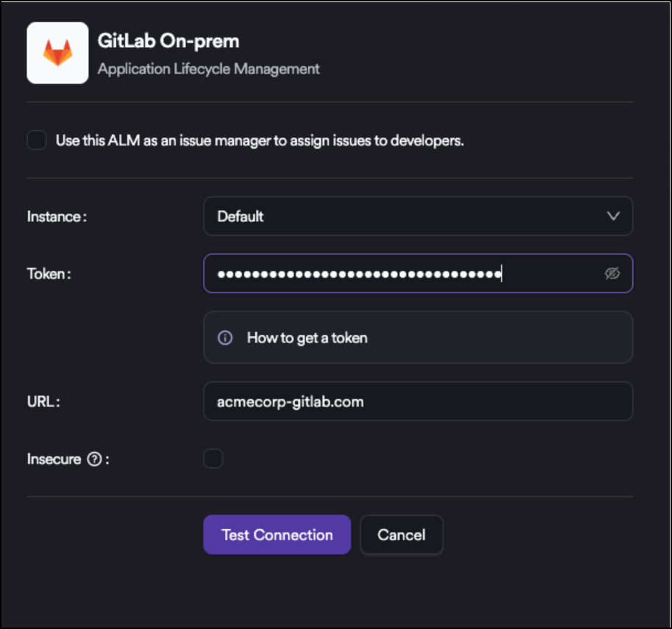
Task: Open the Instance dropdown showing Default
Action: tap(417, 217)
